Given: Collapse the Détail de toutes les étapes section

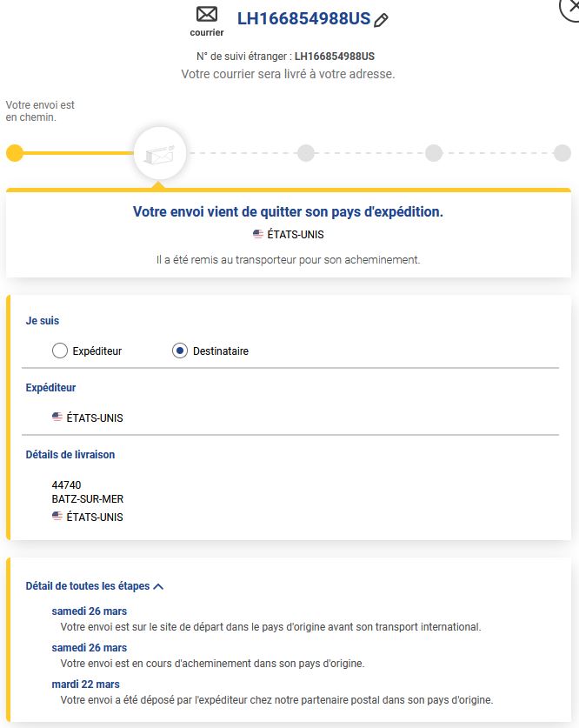Looking at the screenshot, I should coord(88,586).
